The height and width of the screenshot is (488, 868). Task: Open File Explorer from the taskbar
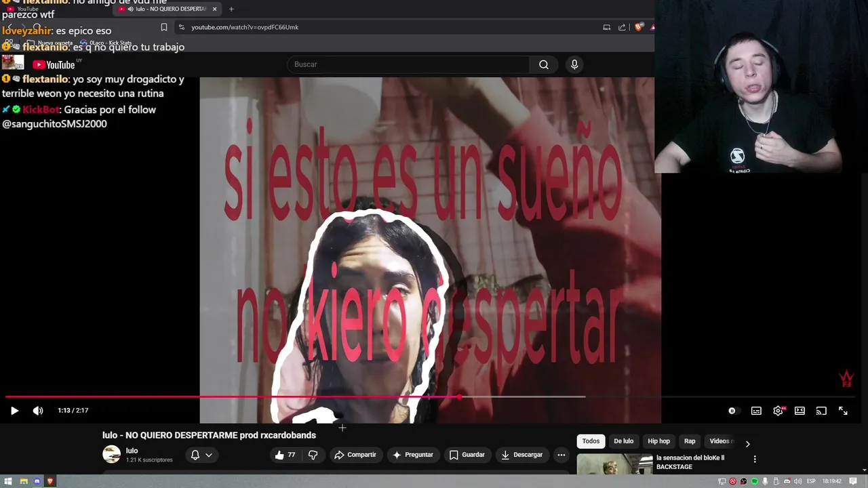(x=23, y=481)
